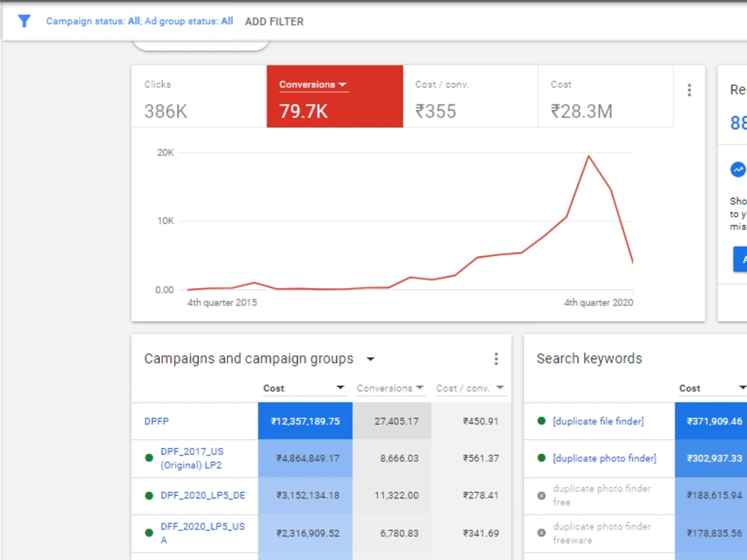Click green status dot for DPF_2017_US campaign

149,458
